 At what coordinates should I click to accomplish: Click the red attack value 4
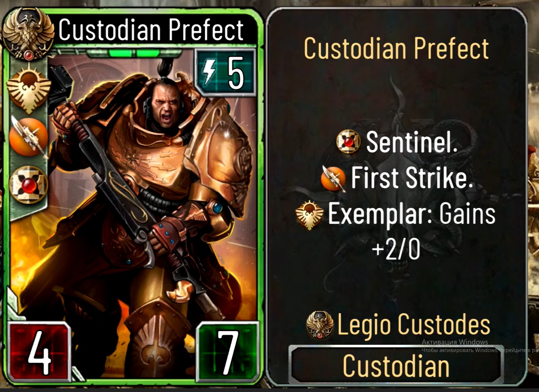point(39,352)
